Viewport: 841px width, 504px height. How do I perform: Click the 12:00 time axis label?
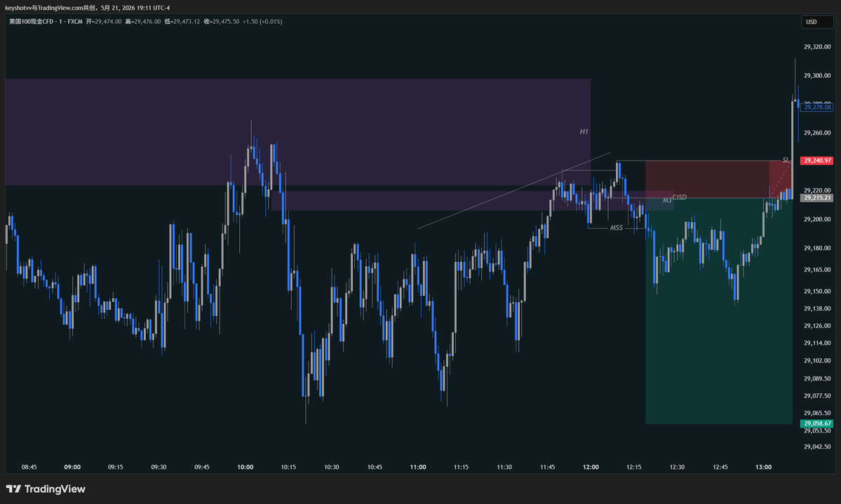591,467
